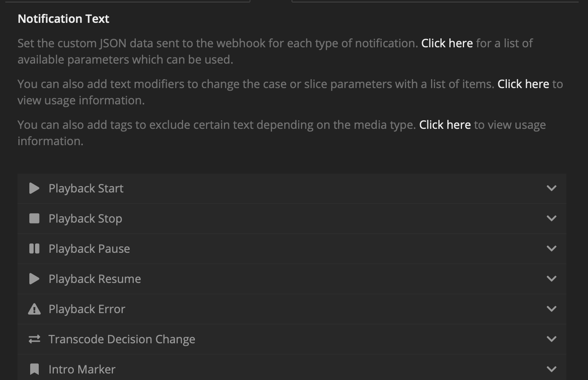Expand Playback Error using its chevron
The image size is (588, 380).
551,309
